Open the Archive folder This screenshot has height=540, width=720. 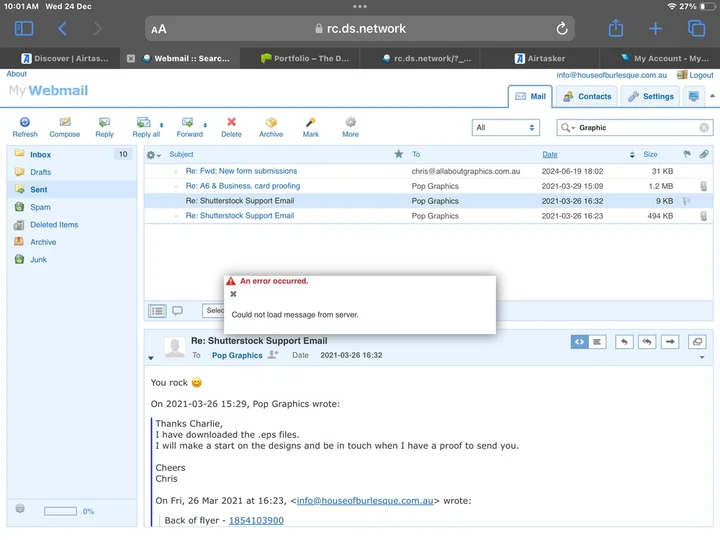(x=72, y=242)
